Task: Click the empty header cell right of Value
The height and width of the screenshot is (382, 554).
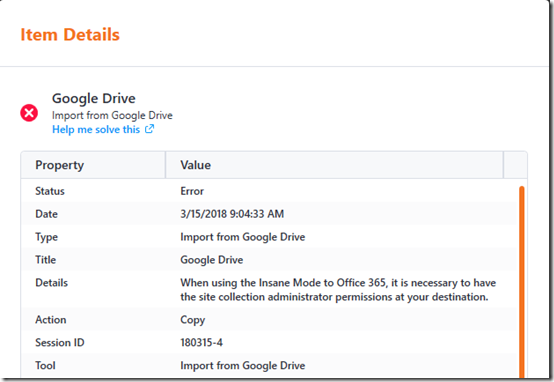Action: tap(515, 165)
